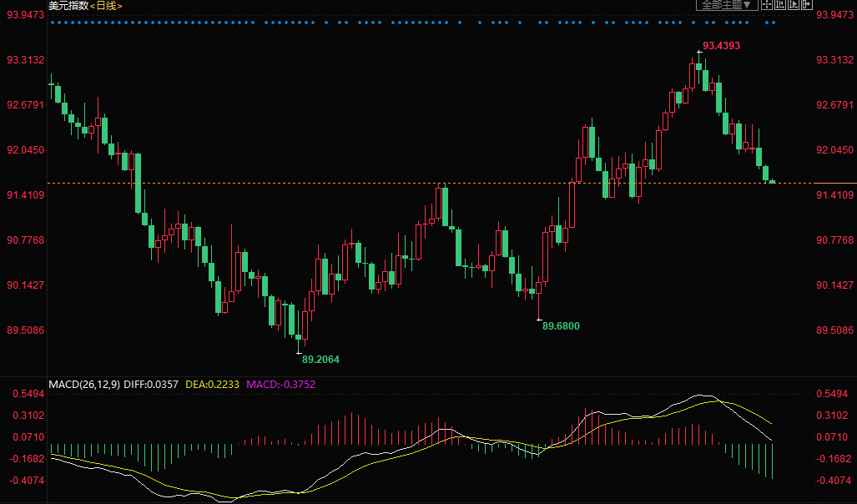Click the MACD(26,12,9) indicator label
The width and height of the screenshot is (857, 504).
84,385
